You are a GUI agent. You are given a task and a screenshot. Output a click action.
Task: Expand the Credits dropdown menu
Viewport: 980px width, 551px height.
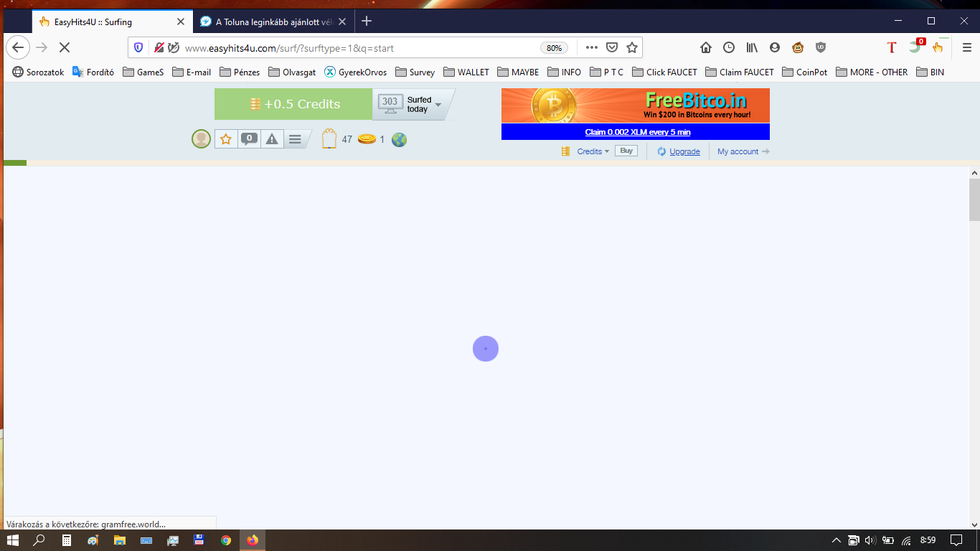(593, 151)
